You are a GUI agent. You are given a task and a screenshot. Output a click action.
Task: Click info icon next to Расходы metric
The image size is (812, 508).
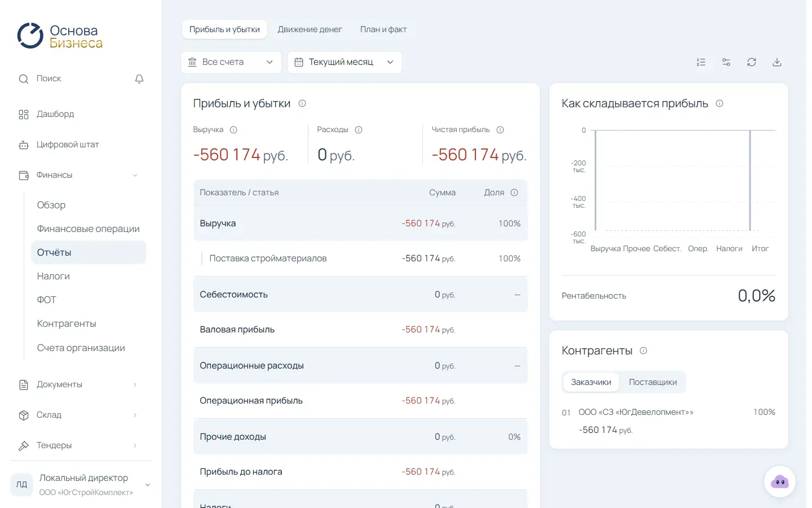pyautogui.click(x=359, y=130)
